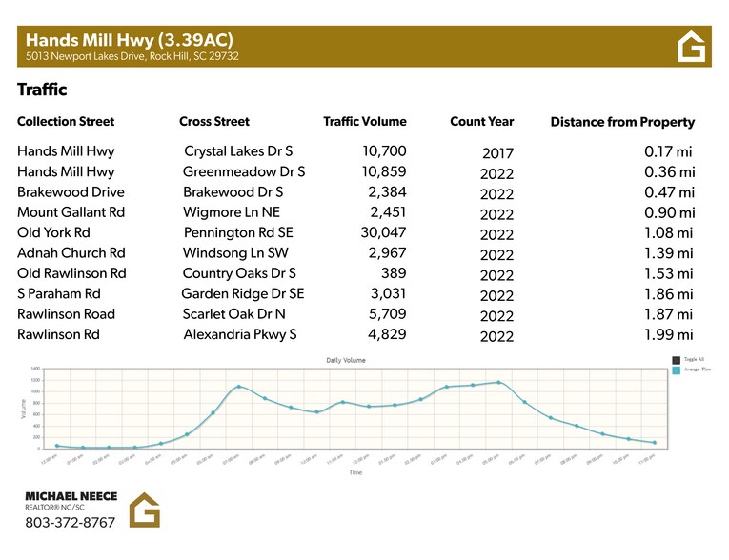729x560 pixels.
Task: Toggle the black Toggle All legend box
Action: point(676,360)
